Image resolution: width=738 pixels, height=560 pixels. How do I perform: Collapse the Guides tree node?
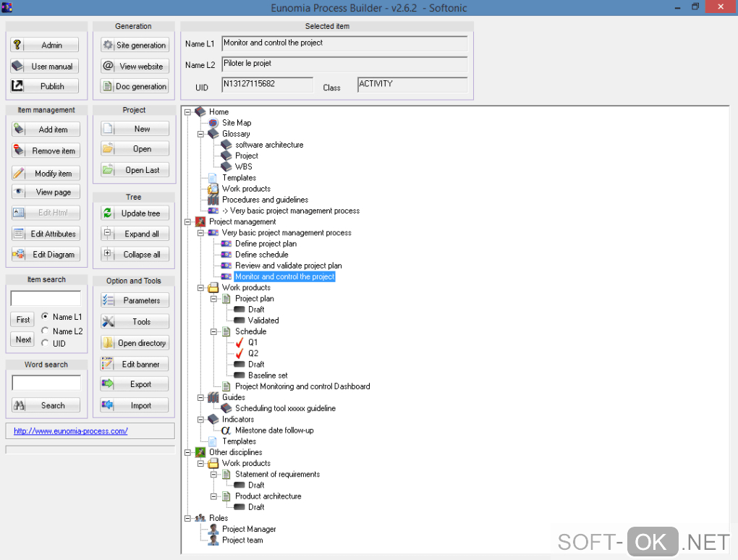(201, 398)
